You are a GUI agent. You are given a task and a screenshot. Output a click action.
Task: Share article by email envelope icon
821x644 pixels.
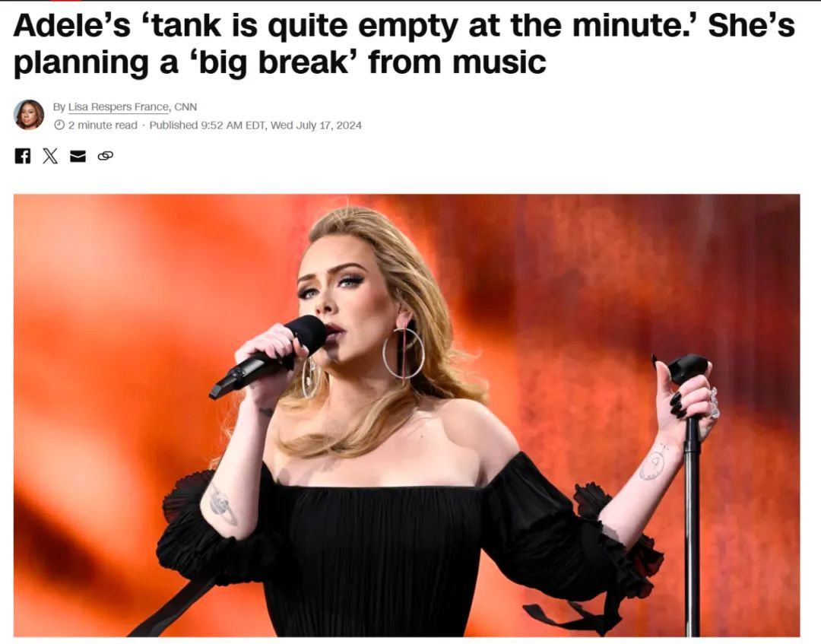pos(78,156)
